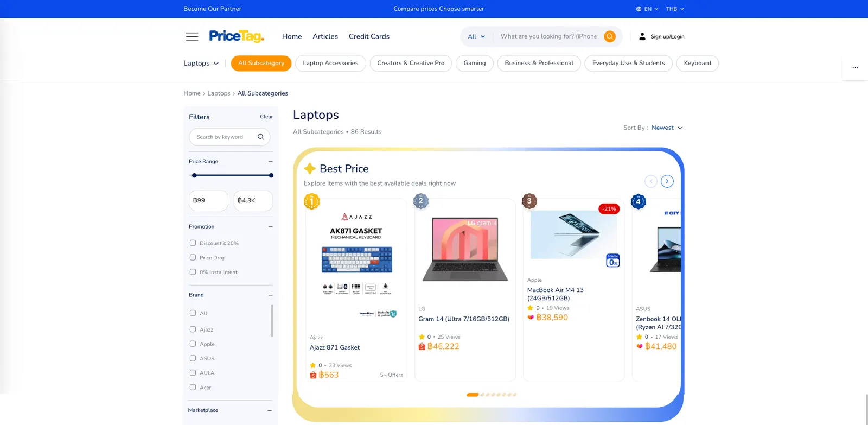This screenshot has height=425, width=868.
Task: Click the main product search field
Action: (x=548, y=36)
